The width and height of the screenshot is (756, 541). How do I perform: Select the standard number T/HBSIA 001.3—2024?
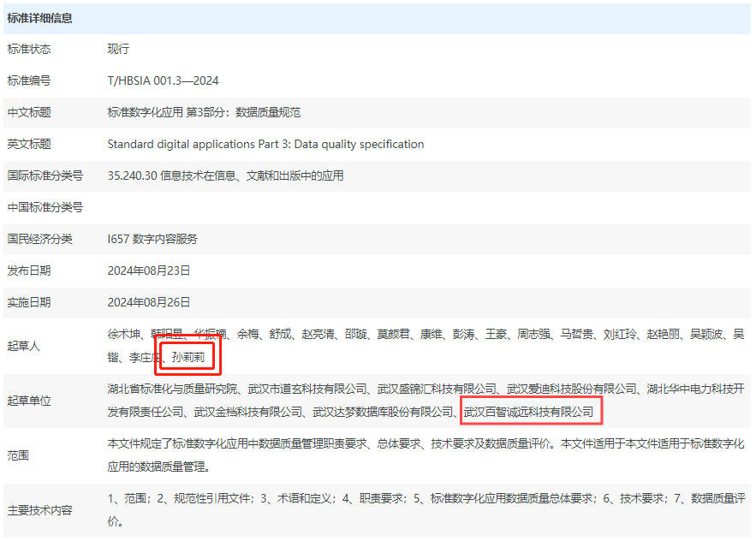pyautogui.click(x=163, y=80)
